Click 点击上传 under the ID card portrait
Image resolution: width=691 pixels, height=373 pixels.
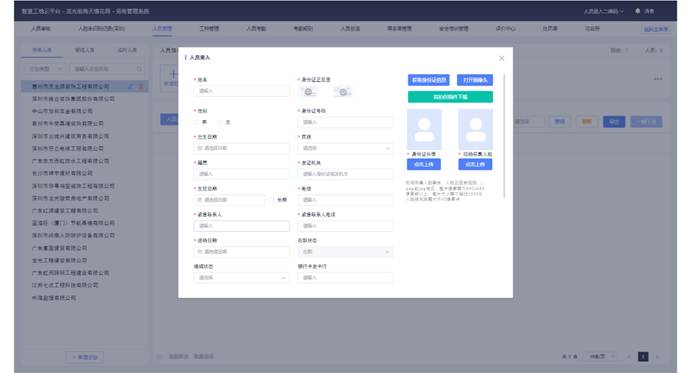tap(424, 164)
